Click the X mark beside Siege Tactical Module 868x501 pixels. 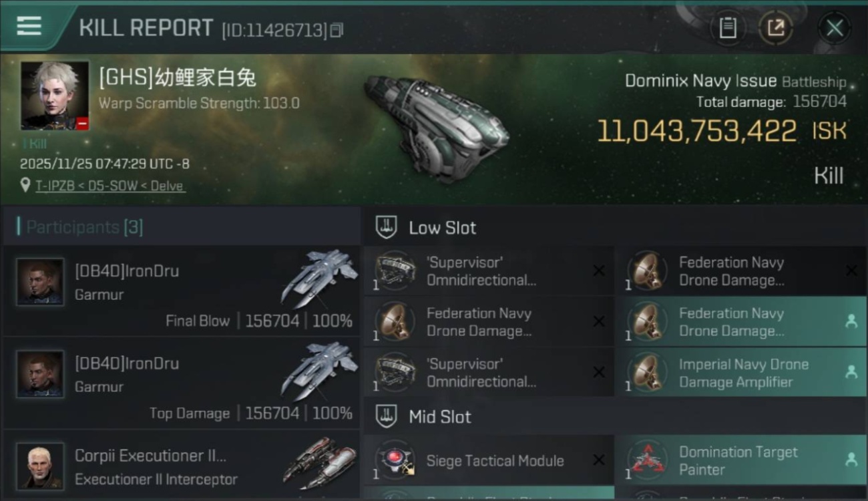[x=599, y=460]
